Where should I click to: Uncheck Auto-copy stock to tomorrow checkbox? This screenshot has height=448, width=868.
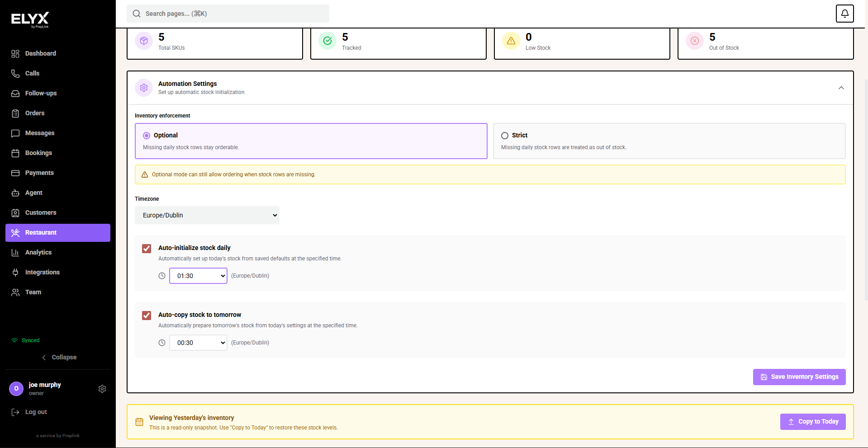click(147, 316)
